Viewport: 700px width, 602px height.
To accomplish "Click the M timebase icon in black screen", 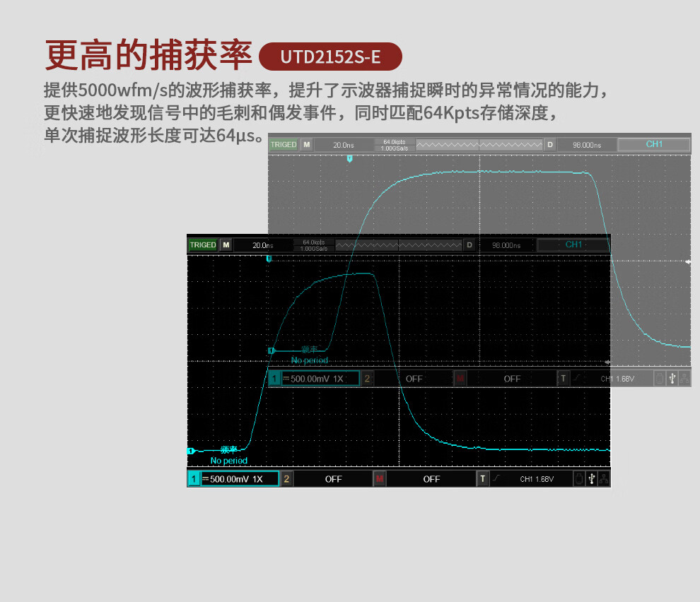I will 226,245.
